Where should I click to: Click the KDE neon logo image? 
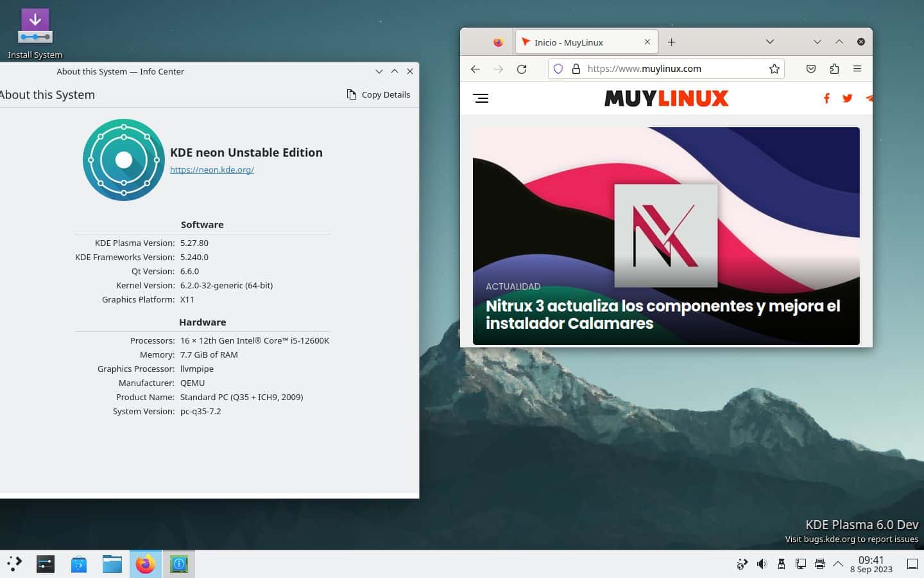(124, 160)
